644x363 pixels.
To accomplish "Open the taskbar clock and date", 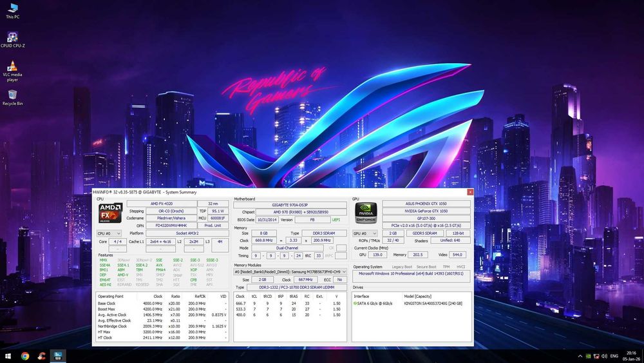I will [x=632, y=356].
